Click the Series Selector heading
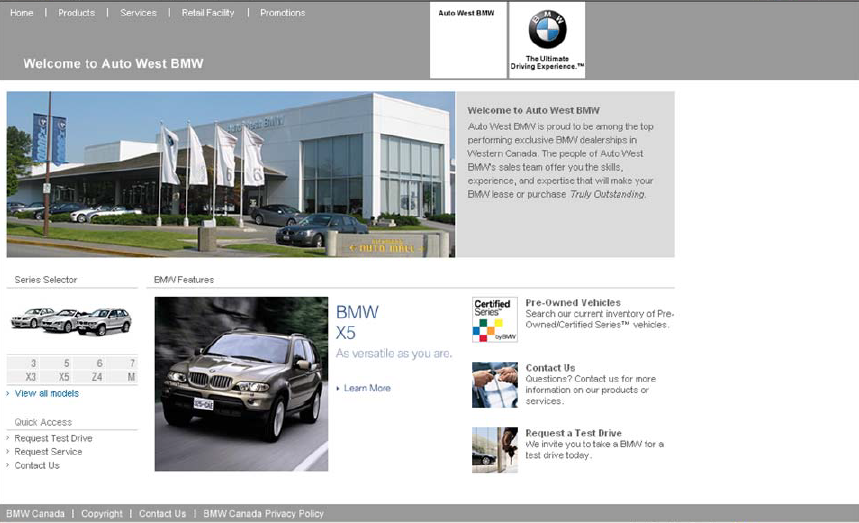The image size is (859, 523). click(x=46, y=279)
